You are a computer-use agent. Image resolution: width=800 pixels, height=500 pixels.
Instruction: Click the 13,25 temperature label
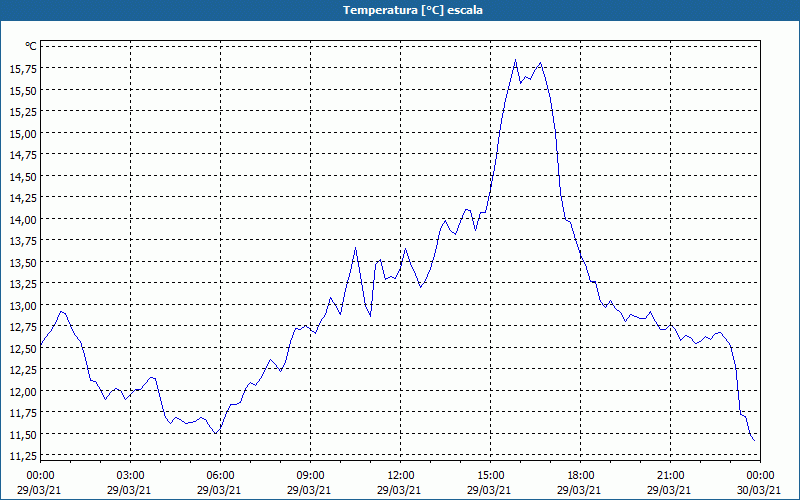[23, 284]
